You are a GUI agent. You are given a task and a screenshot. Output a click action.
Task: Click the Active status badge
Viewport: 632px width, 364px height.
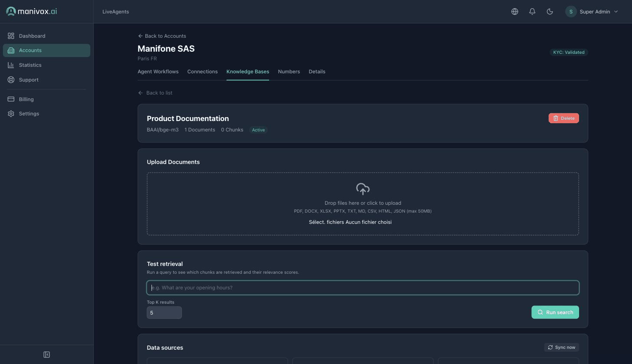tap(258, 130)
